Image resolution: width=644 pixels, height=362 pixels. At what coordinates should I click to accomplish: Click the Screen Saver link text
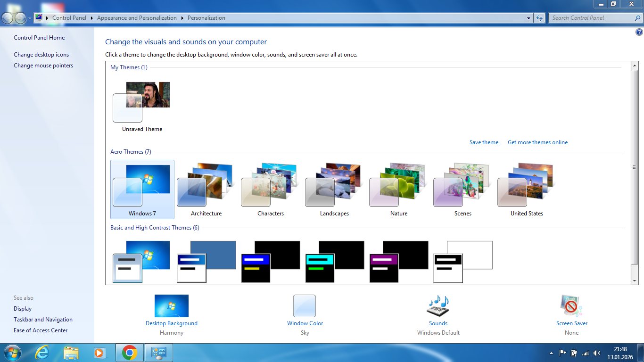click(572, 323)
